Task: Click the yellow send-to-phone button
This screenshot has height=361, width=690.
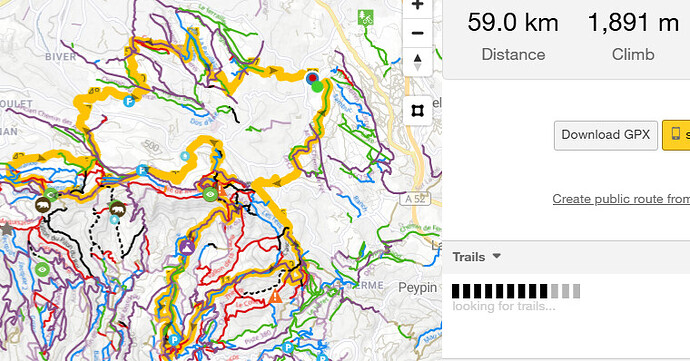Action: (x=676, y=135)
